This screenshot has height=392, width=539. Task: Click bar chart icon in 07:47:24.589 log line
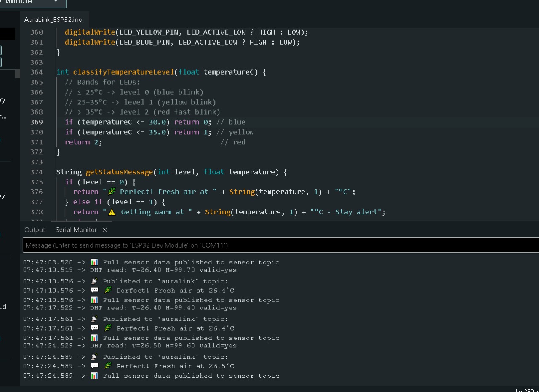click(94, 376)
